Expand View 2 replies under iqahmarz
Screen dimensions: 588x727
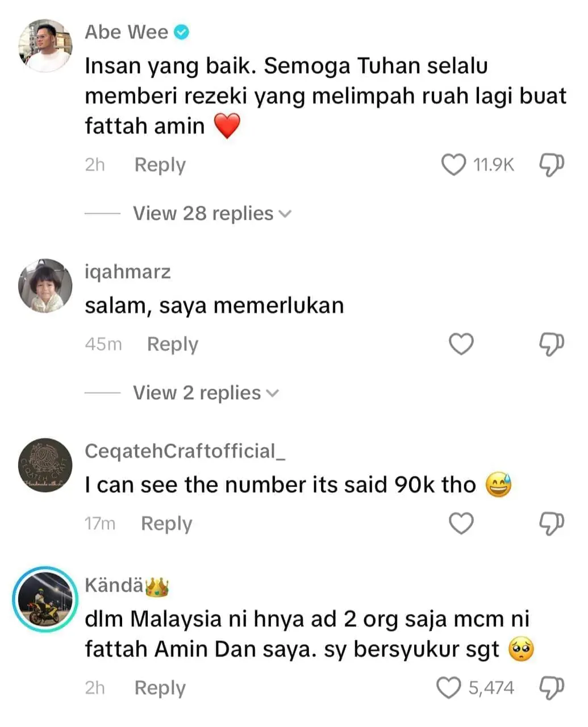(206, 393)
